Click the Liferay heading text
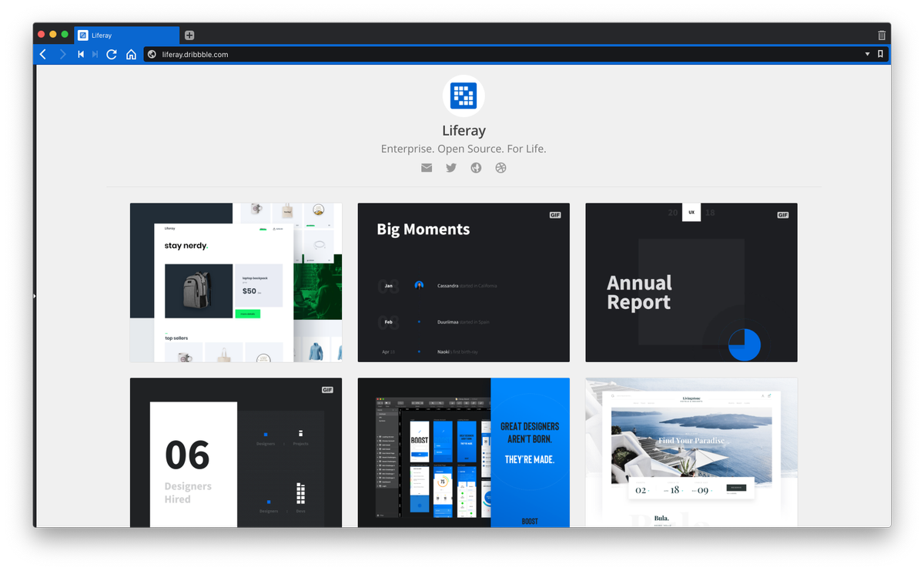Image resolution: width=924 pixels, height=571 pixels. click(x=464, y=130)
